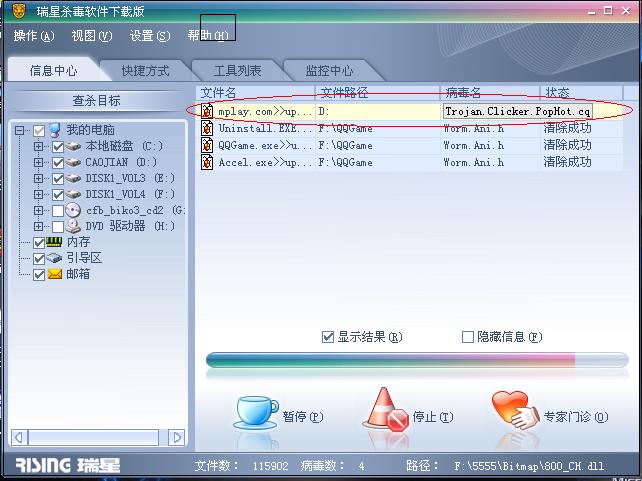The width and height of the screenshot is (642, 481).
Task: Click the DVD drive H: icon
Action: [x=73, y=226]
